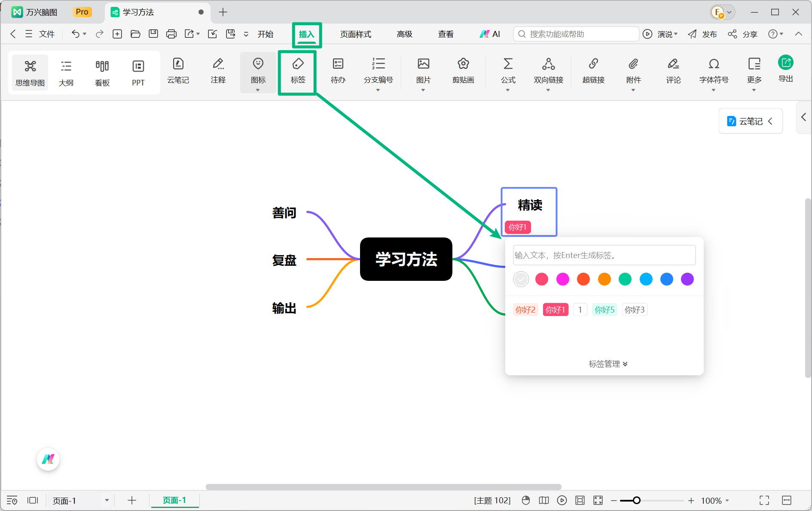This screenshot has width=812, height=511.
Task: Insert a 超链接 hyperlink
Action: point(593,71)
